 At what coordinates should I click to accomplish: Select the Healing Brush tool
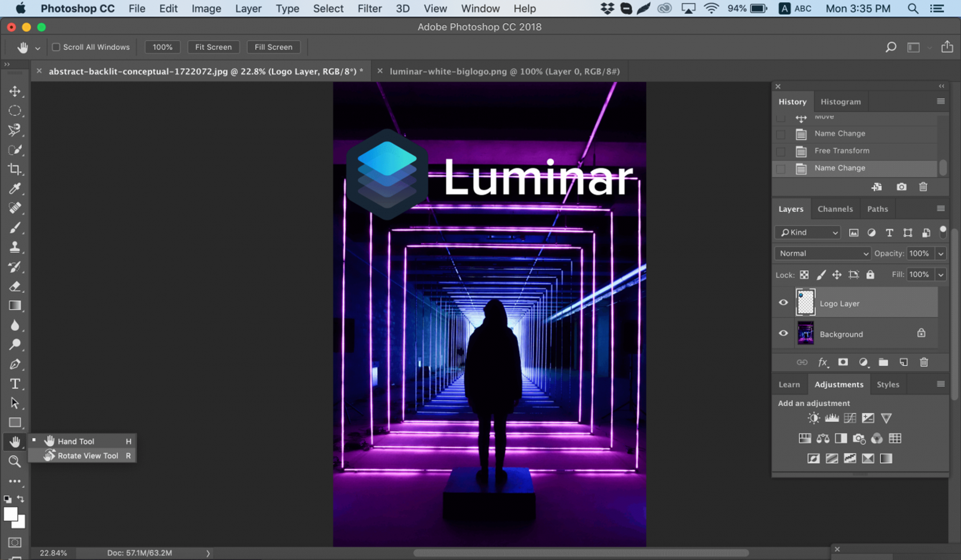coord(14,208)
